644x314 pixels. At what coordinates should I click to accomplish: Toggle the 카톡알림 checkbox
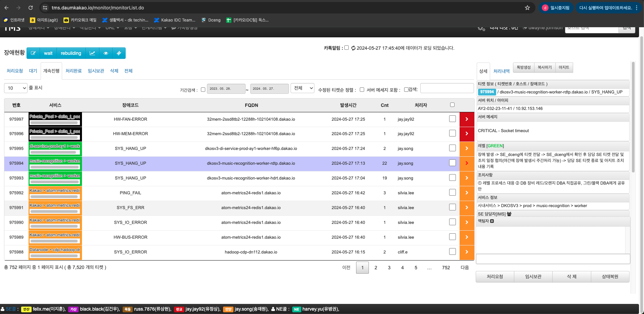coord(346,48)
